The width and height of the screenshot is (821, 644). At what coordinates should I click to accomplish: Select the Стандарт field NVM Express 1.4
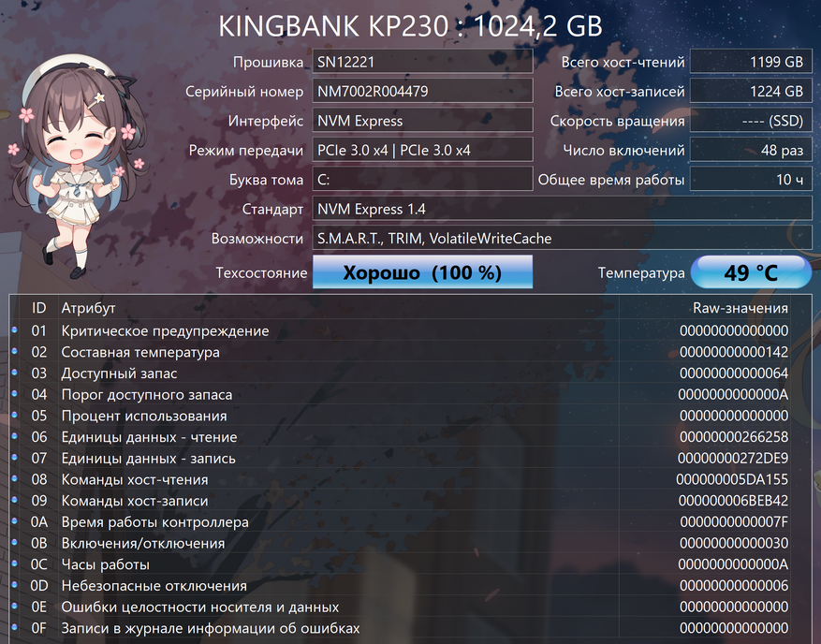point(563,209)
